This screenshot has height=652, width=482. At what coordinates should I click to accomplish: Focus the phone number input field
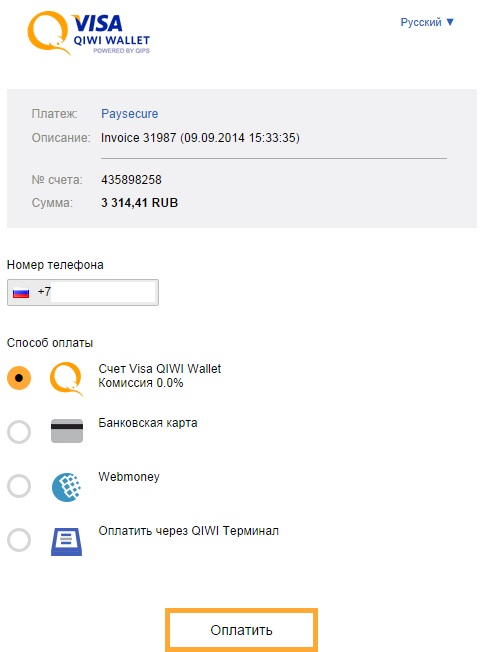[83, 293]
